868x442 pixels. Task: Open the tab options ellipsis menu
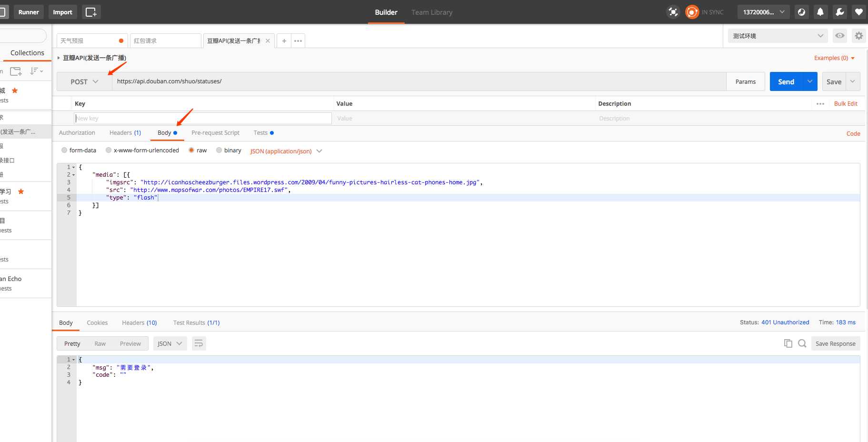pyautogui.click(x=298, y=41)
